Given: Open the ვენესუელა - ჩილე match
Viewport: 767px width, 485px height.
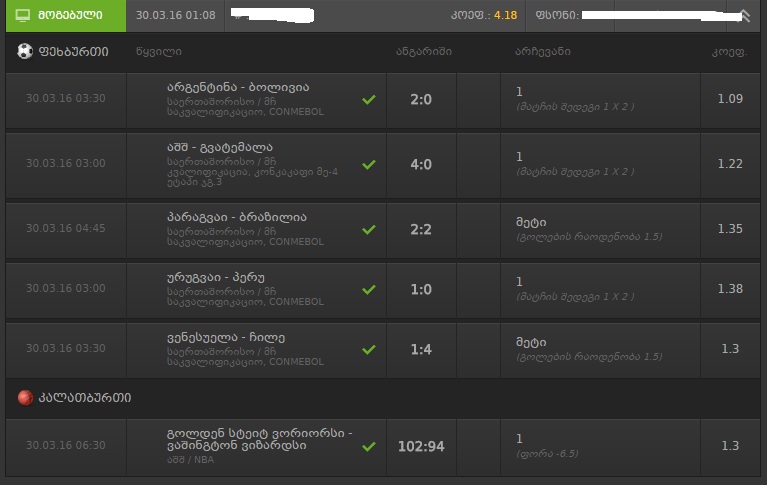Looking at the screenshot, I should point(226,337).
